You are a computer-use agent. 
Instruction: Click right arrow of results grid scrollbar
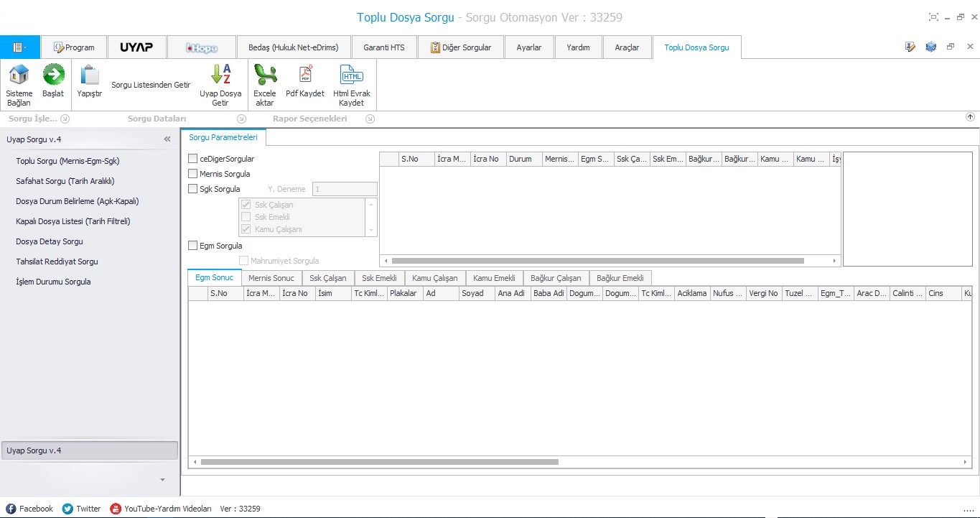pos(966,462)
